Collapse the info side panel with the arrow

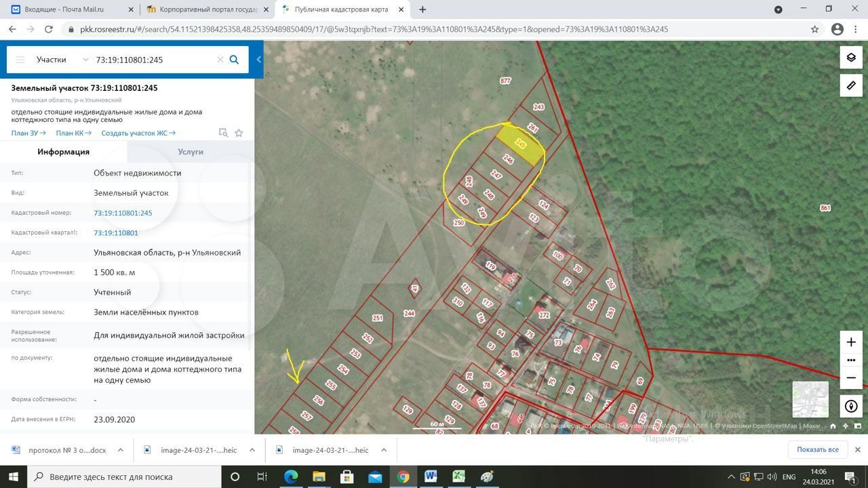pyautogui.click(x=258, y=60)
